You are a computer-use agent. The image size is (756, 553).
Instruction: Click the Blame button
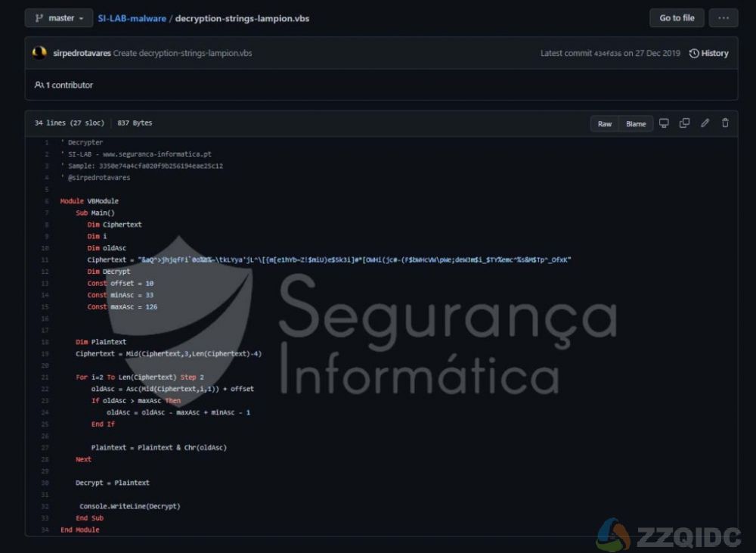pyautogui.click(x=636, y=123)
